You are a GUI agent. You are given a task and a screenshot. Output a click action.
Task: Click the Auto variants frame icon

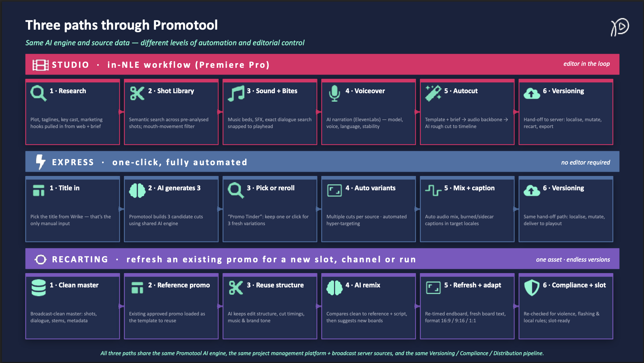coord(334,191)
